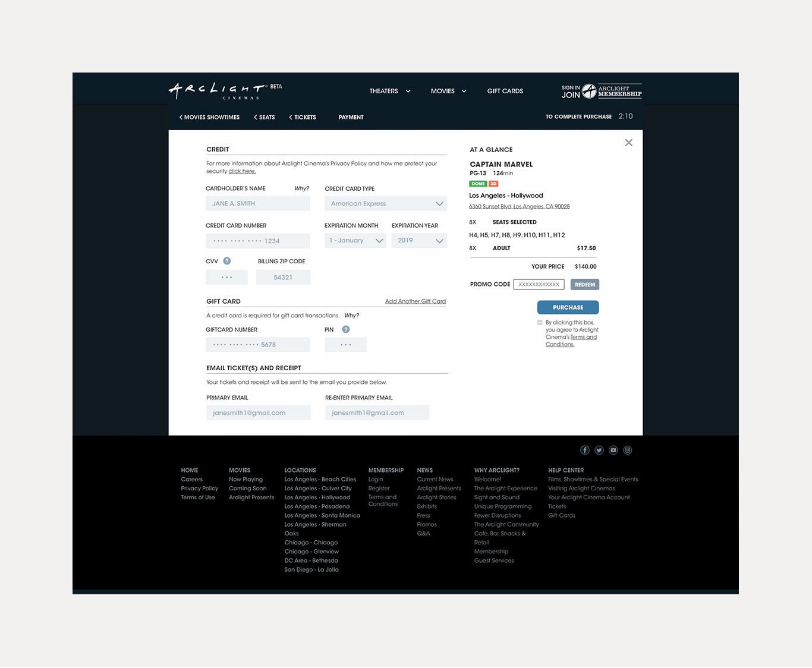The width and height of the screenshot is (812, 668).
Task: Open Arclight Stories footer link
Action: click(x=437, y=497)
